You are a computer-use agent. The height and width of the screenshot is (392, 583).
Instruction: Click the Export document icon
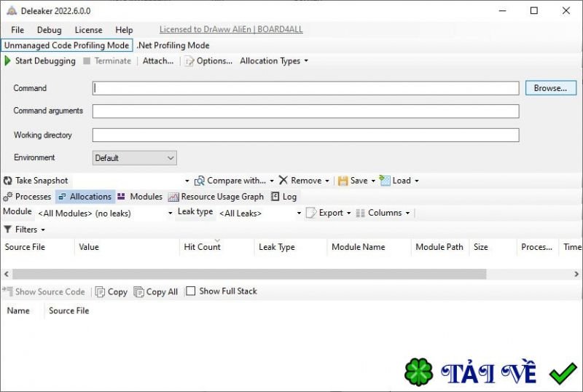(311, 213)
